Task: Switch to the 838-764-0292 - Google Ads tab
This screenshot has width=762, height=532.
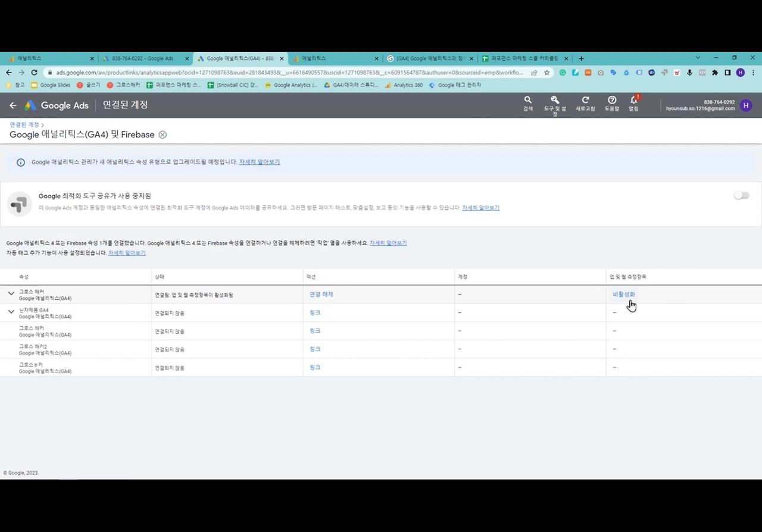Action: (145, 58)
